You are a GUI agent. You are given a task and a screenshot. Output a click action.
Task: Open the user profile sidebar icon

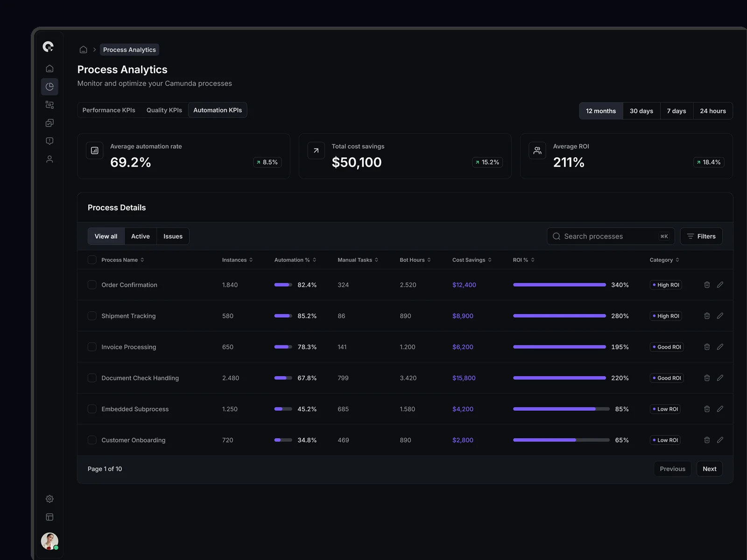pyautogui.click(x=49, y=159)
